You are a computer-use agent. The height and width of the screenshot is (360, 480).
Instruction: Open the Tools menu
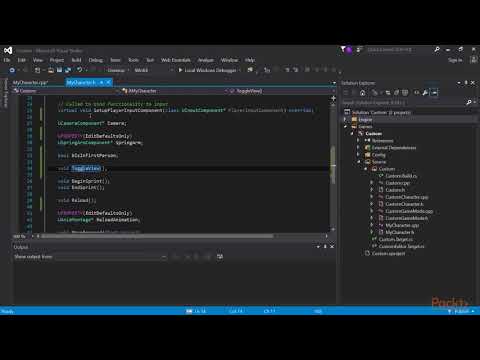133,60
